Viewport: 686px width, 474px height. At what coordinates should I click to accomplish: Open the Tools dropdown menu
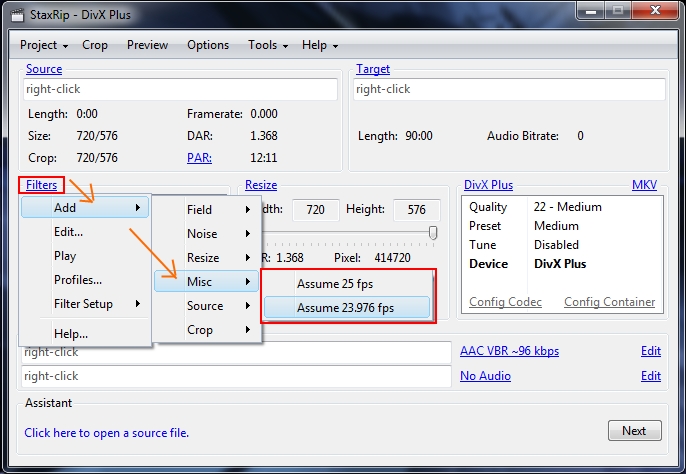(268, 45)
